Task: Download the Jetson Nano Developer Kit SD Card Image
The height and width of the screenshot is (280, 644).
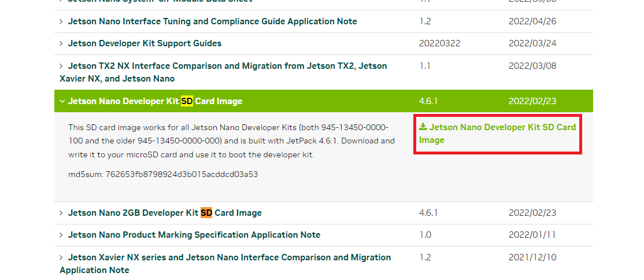Action: click(x=497, y=134)
